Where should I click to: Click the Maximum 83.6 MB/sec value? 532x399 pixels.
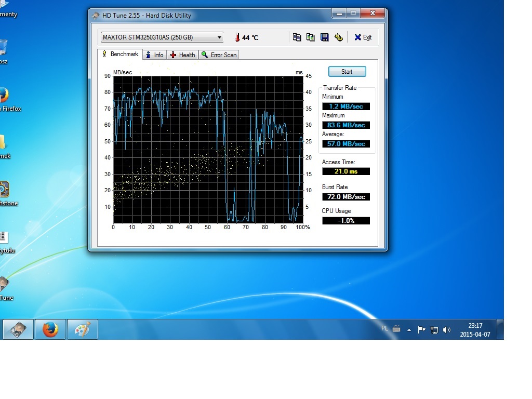click(x=345, y=125)
